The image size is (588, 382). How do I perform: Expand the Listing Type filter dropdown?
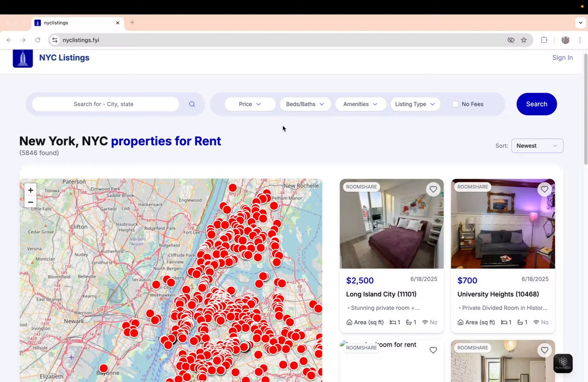(x=415, y=104)
